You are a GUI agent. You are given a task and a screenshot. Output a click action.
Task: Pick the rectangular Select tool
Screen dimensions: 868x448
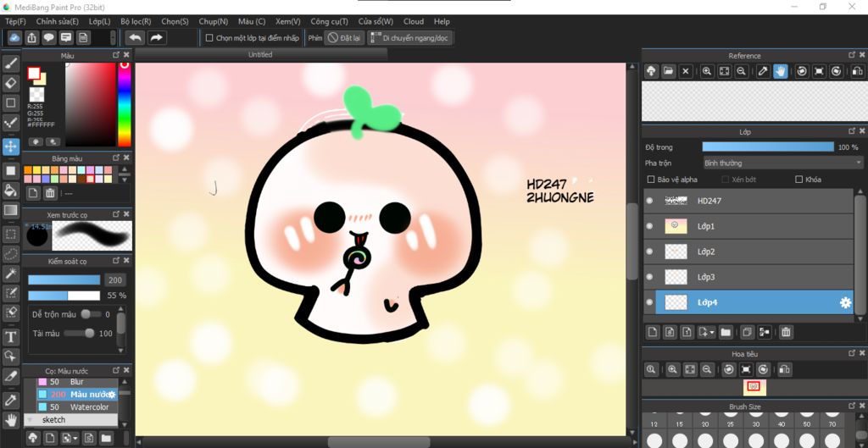(x=10, y=234)
